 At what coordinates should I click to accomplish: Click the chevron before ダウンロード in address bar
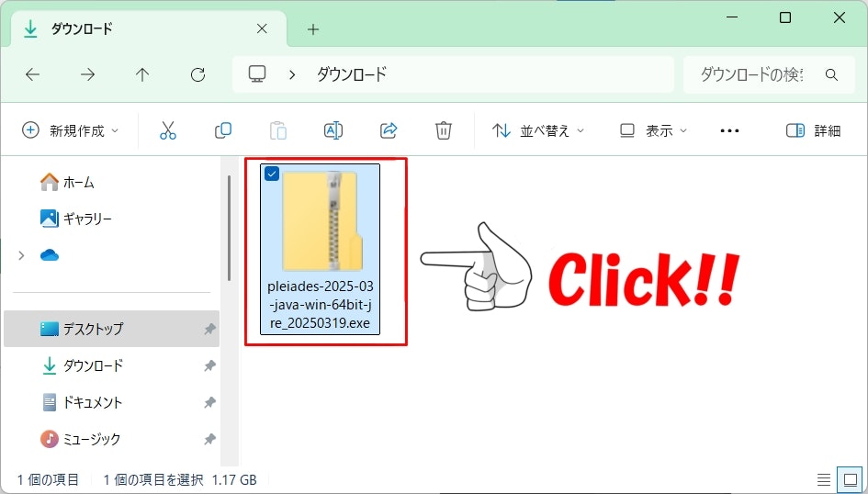292,74
